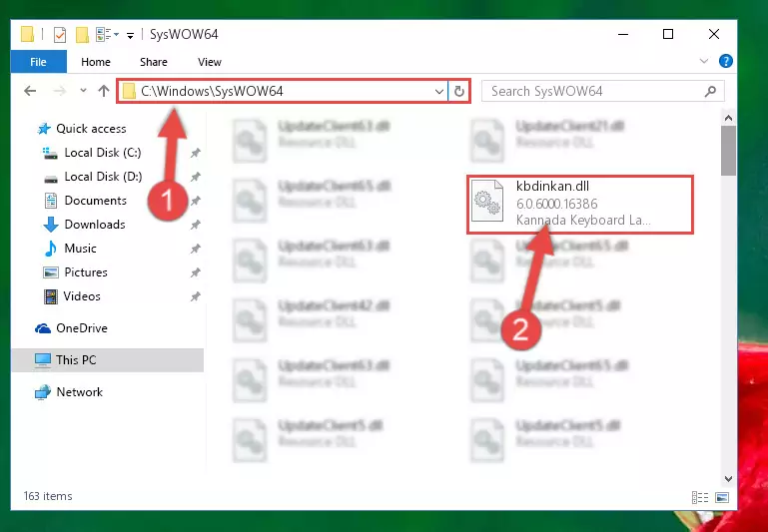This screenshot has width=768, height=532.
Task: Open Downloads in the sidebar
Action: click(x=95, y=225)
